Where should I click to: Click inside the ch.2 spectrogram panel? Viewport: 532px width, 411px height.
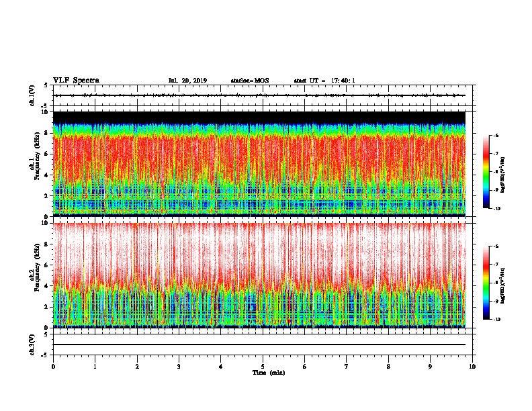(259, 275)
